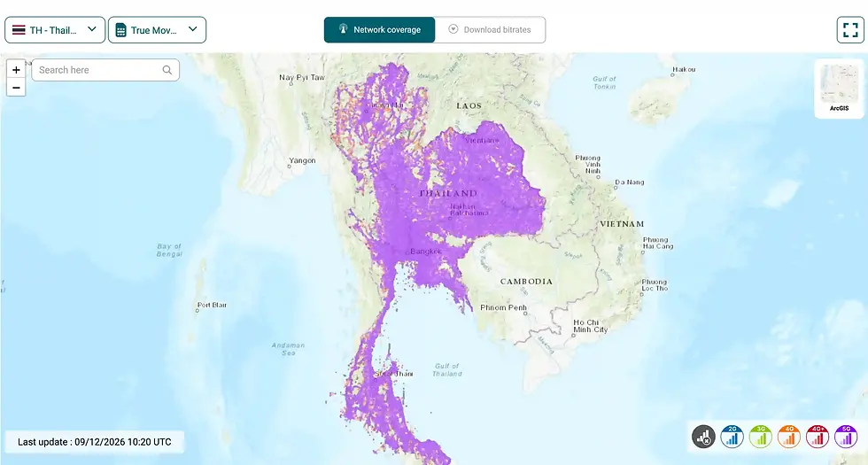The image size is (868, 465).
Task: Click the Last update timestamp text
Action: (95, 442)
